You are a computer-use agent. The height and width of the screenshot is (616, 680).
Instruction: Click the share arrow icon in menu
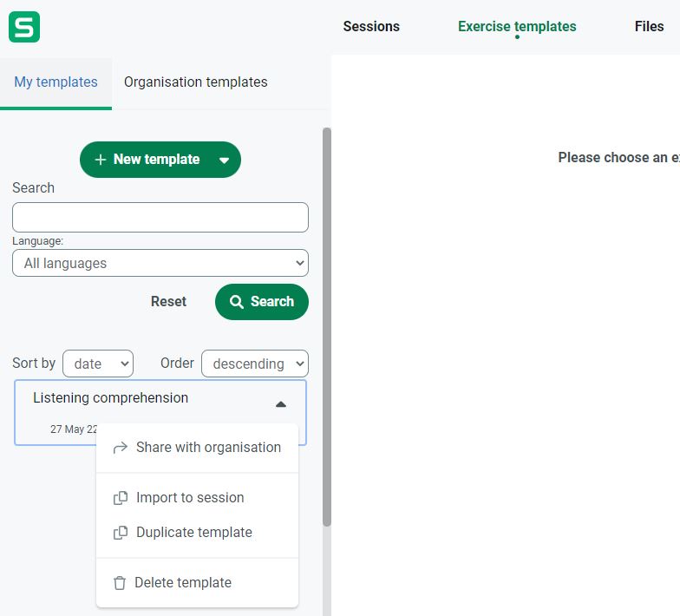point(121,448)
